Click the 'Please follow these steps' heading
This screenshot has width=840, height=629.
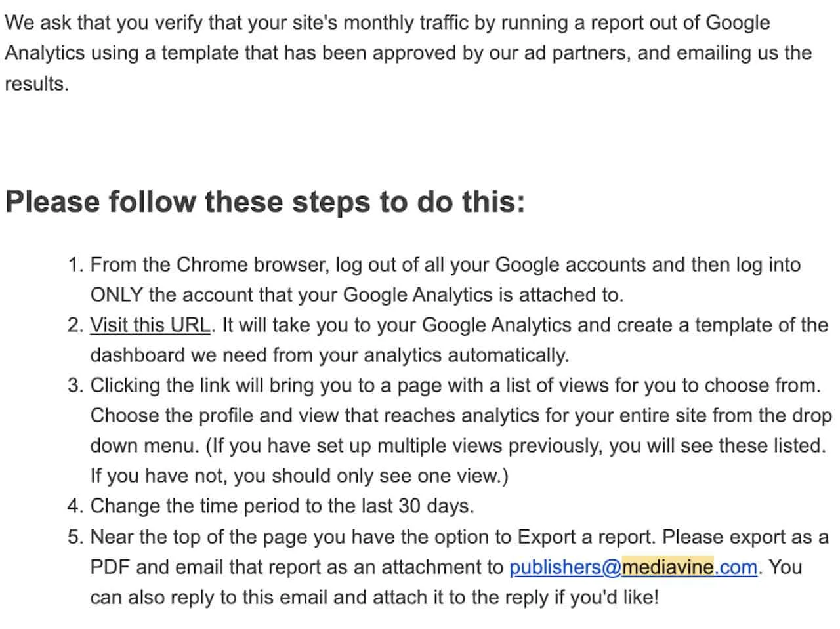265,201
